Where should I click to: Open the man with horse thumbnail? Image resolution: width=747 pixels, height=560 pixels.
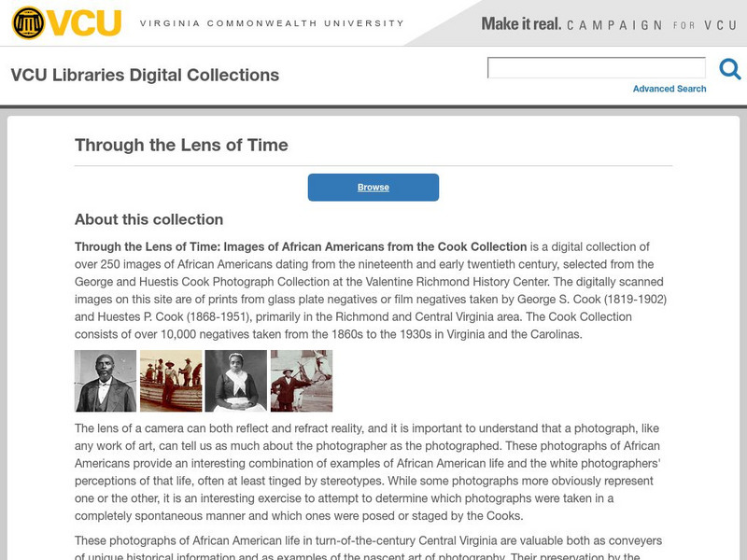(302, 381)
